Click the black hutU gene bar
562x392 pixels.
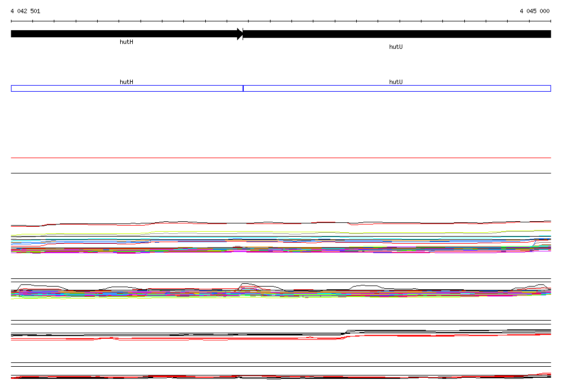coord(397,34)
